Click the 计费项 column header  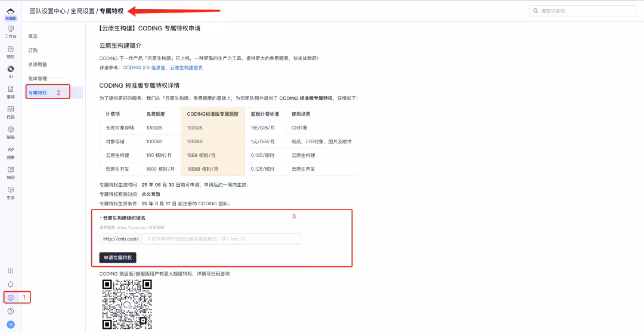point(113,114)
